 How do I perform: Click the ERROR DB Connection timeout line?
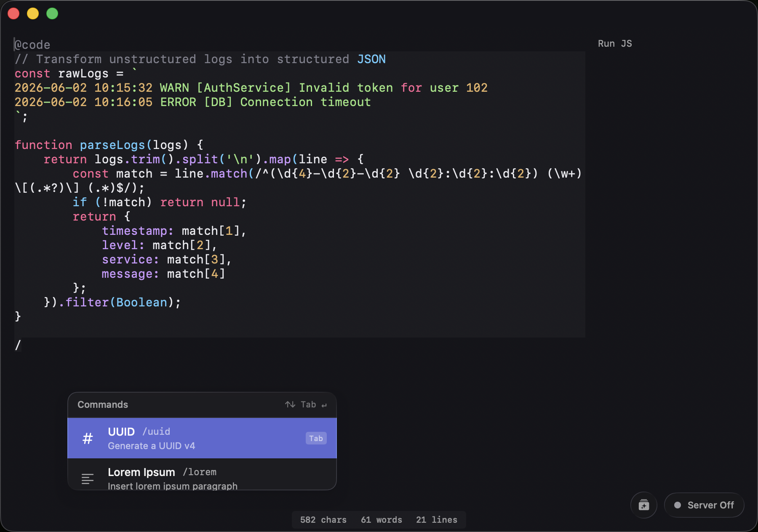click(193, 102)
